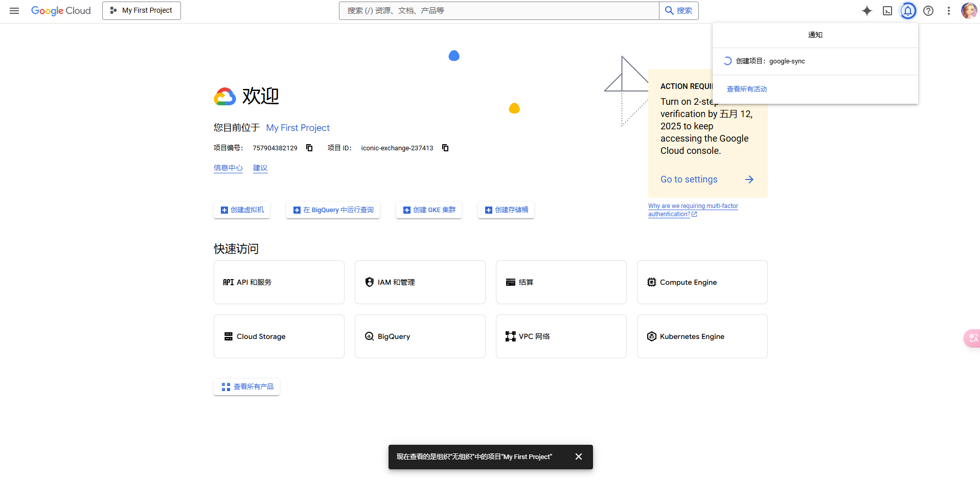This screenshot has width=980, height=479.
Task: Click 查看所有活动 in notifications panel
Action: tap(747, 89)
